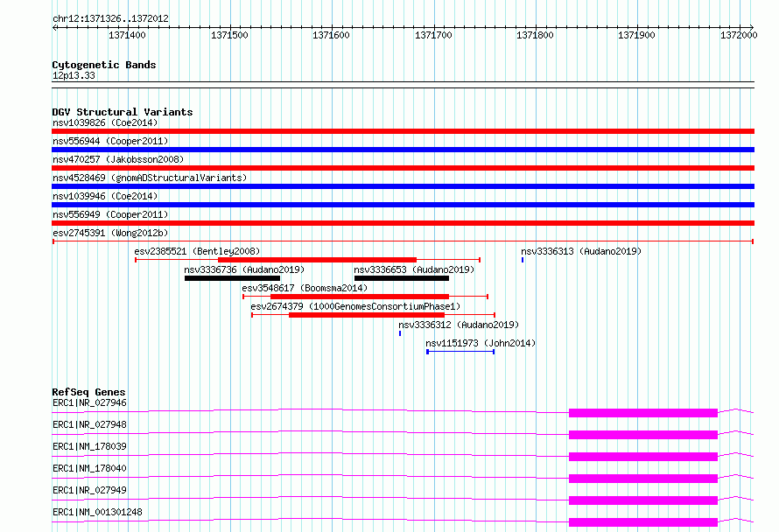779x532 pixels.
Task: Select the ERC1|NM_178039 exon block
Action: (x=642, y=457)
